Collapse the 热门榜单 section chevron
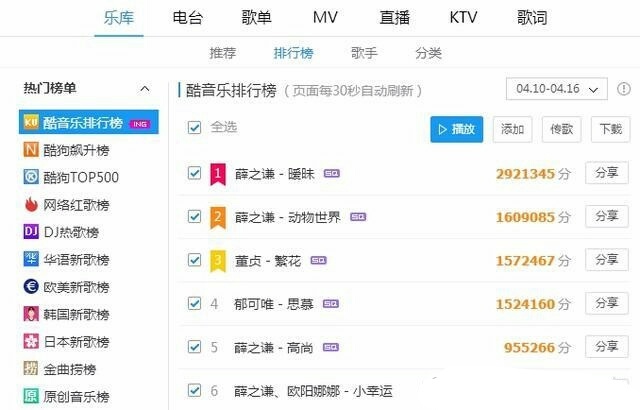Screen dimensions: 640x410 pos(144,89)
